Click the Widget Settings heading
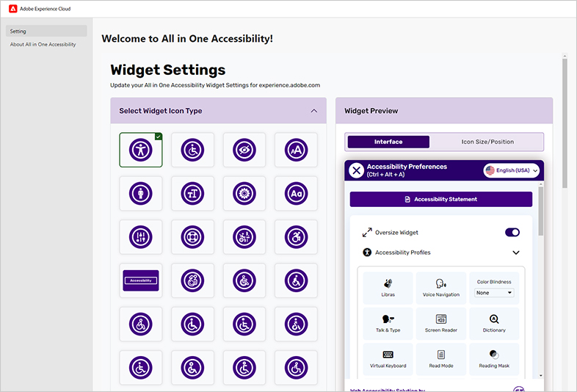The image size is (577, 392). [168, 70]
